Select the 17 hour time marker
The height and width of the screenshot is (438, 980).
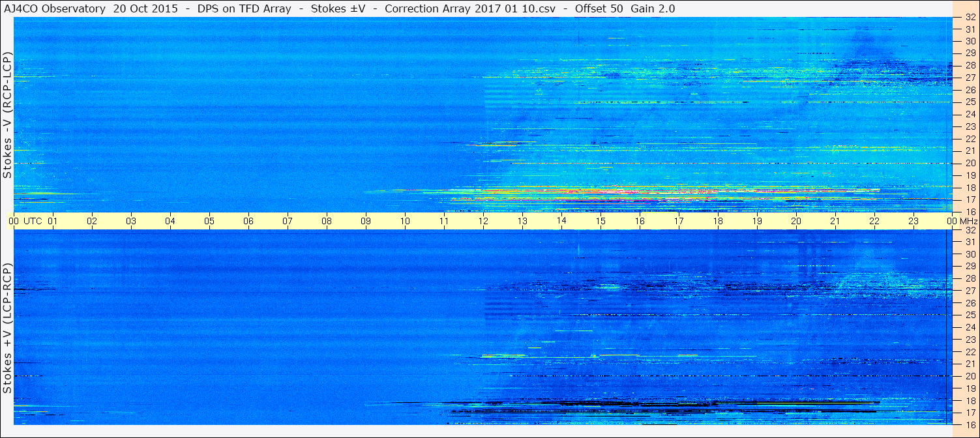(679, 221)
